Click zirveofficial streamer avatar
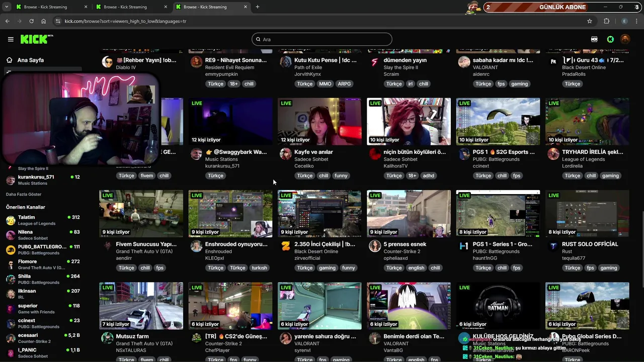 pos(286,246)
